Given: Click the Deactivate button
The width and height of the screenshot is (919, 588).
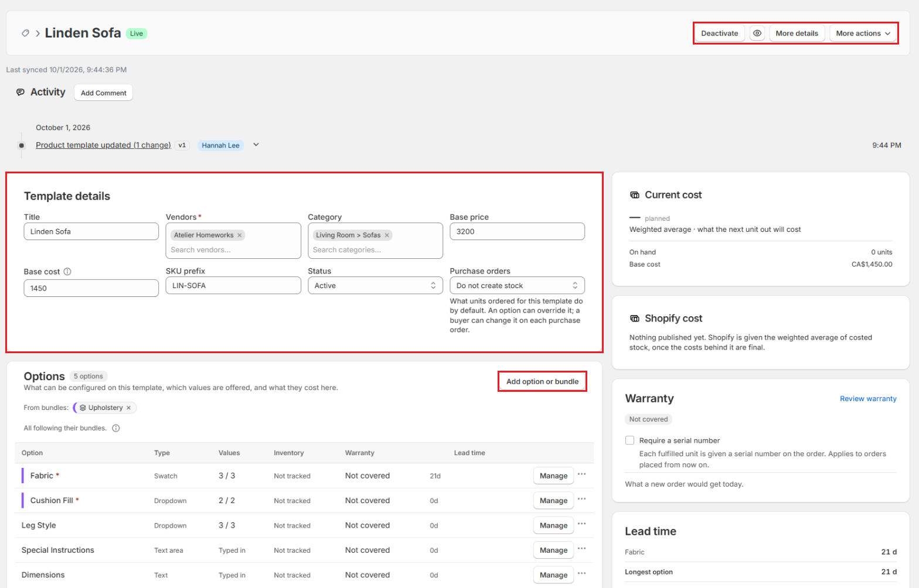Looking at the screenshot, I should tap(720, 33).
